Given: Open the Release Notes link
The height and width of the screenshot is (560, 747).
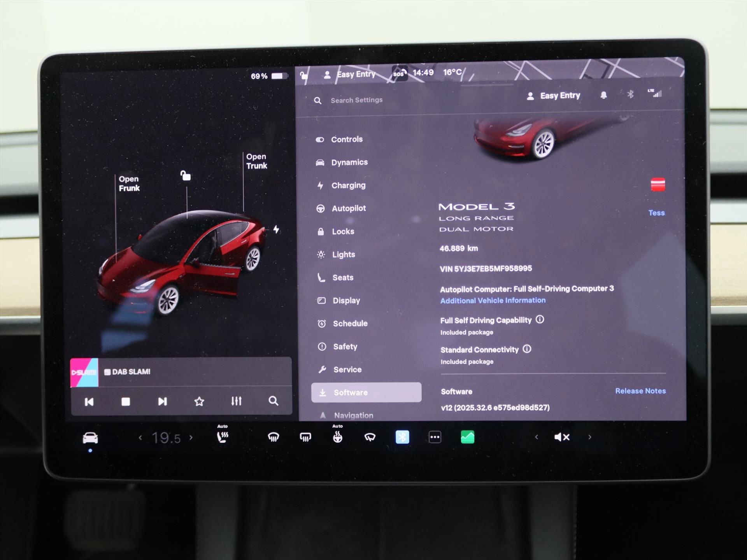Looking at the screenshot, I should click(x=640, y=391).
